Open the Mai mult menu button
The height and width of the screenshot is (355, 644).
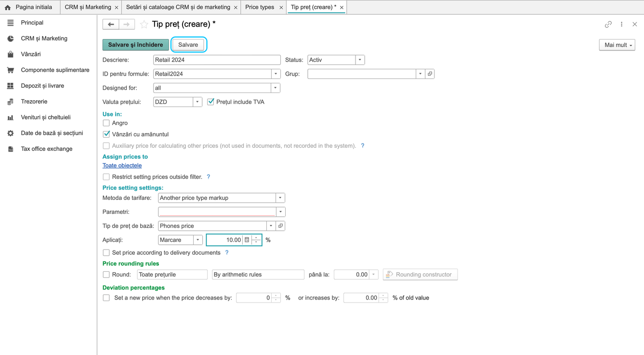[x=617, y=45]
